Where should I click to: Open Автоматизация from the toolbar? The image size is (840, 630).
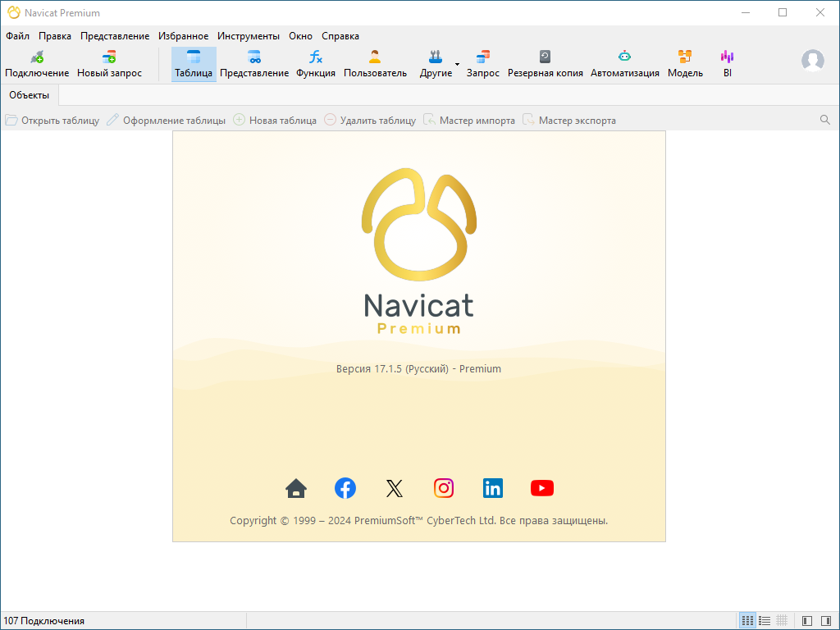(x=624, y=64)
